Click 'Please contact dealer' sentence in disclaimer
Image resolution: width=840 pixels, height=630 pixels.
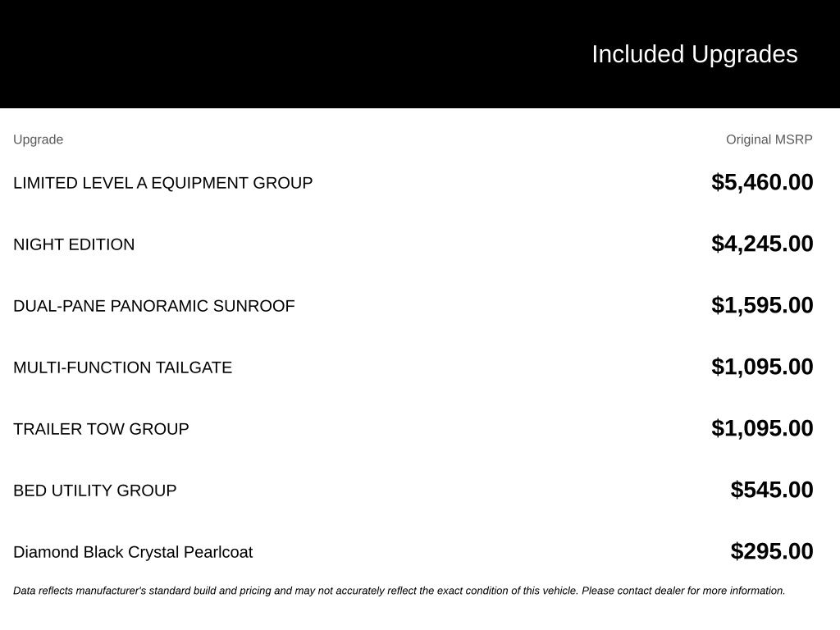683,591
